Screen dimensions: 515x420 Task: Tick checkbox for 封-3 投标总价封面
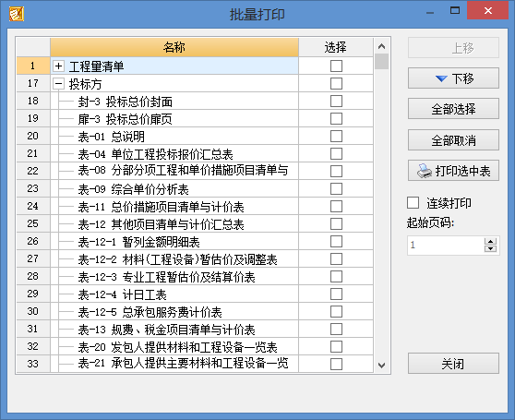pyautogui.click(x=336, y=102)
